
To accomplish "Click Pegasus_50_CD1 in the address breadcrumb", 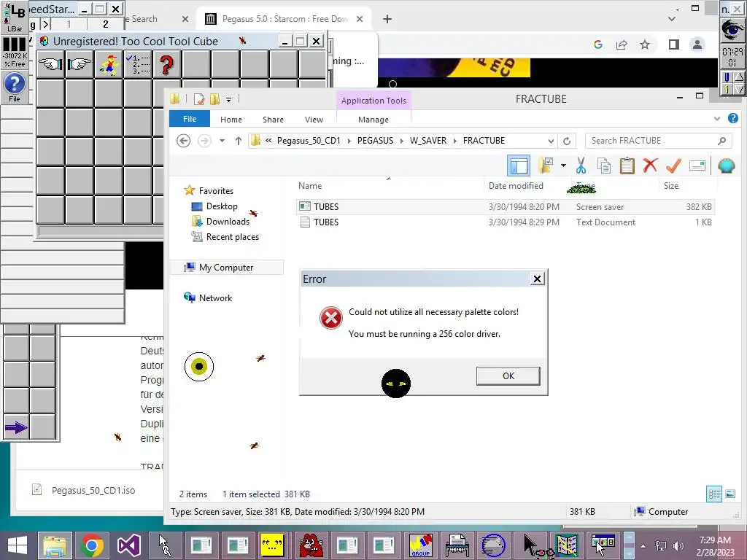I will click(x=309, y=141).
